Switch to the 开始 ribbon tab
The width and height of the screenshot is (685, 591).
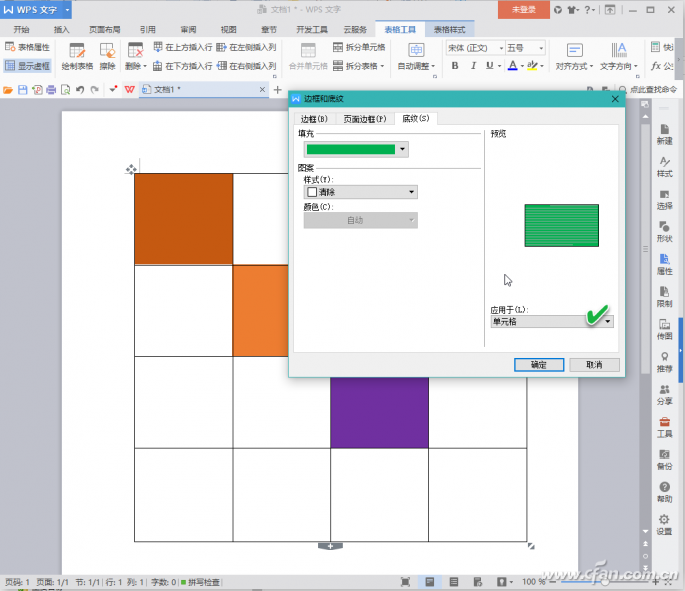[21, 29]
